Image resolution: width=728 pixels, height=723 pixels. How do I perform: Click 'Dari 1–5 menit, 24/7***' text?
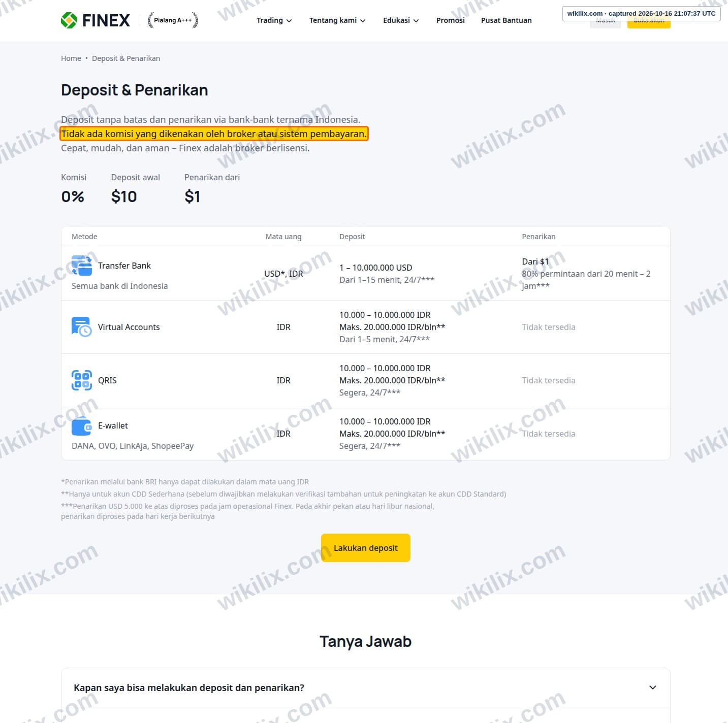point(385,339)
